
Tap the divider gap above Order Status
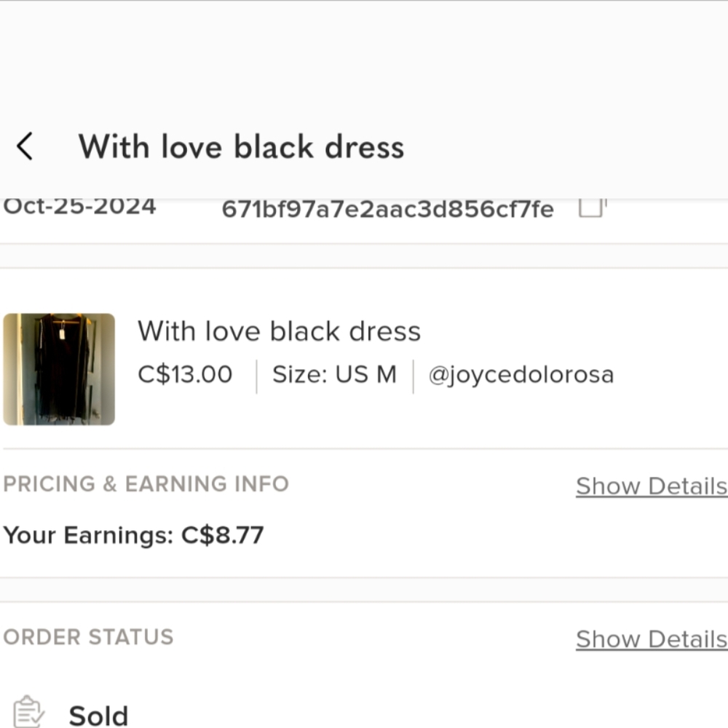364,590
